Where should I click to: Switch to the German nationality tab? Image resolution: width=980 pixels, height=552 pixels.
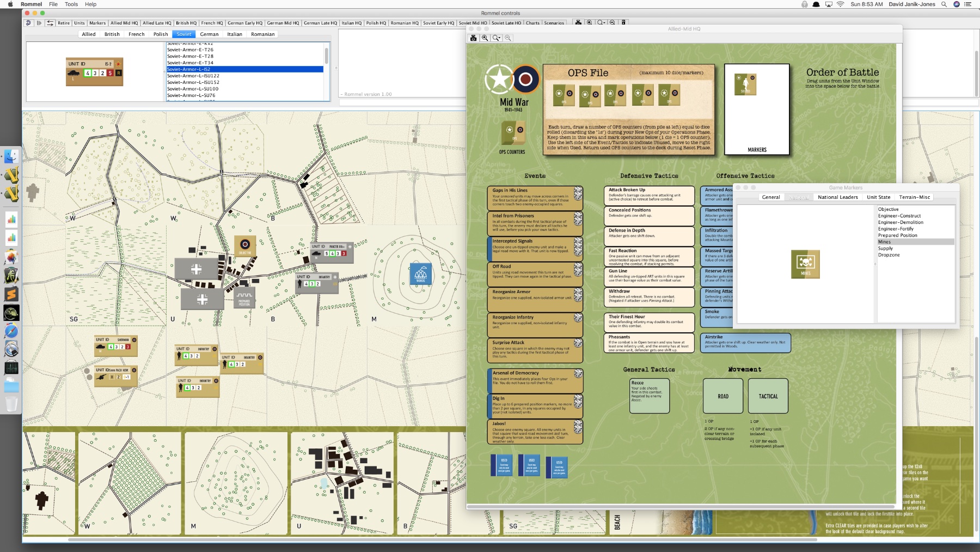[x=209, y=34]
